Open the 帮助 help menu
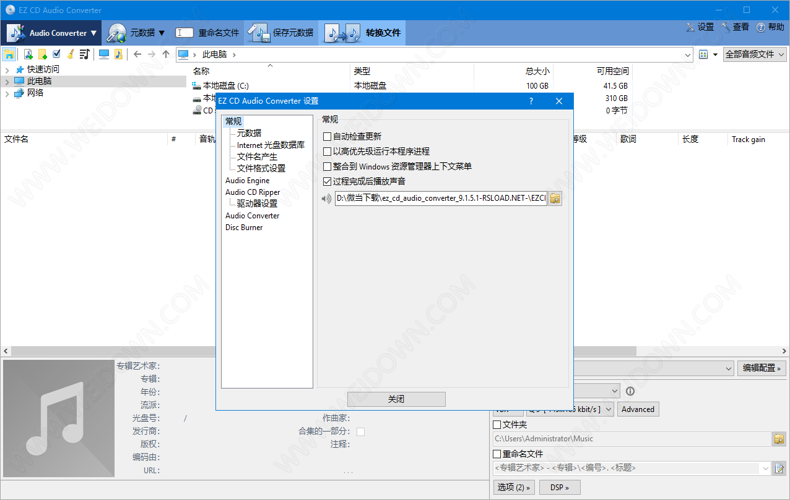 click(x=770, y=27)
